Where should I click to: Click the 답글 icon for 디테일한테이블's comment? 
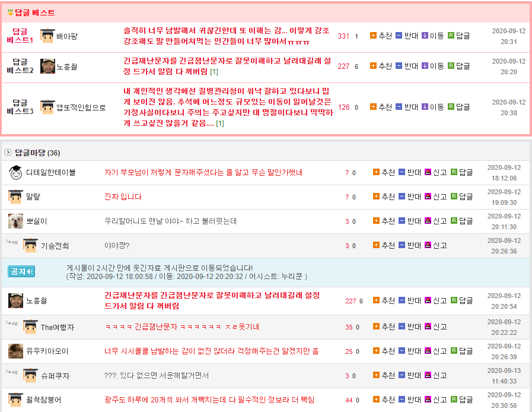tap(454, 172)
